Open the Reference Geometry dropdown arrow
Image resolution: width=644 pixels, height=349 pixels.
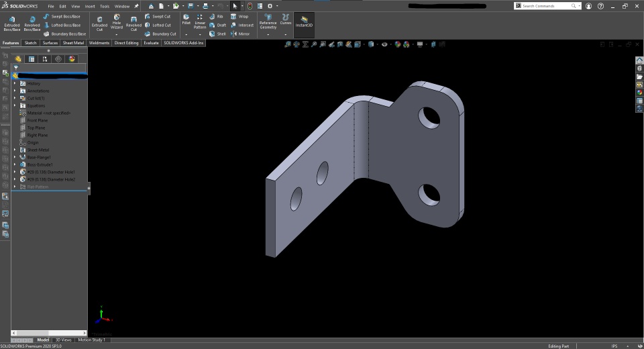(268, 34)
